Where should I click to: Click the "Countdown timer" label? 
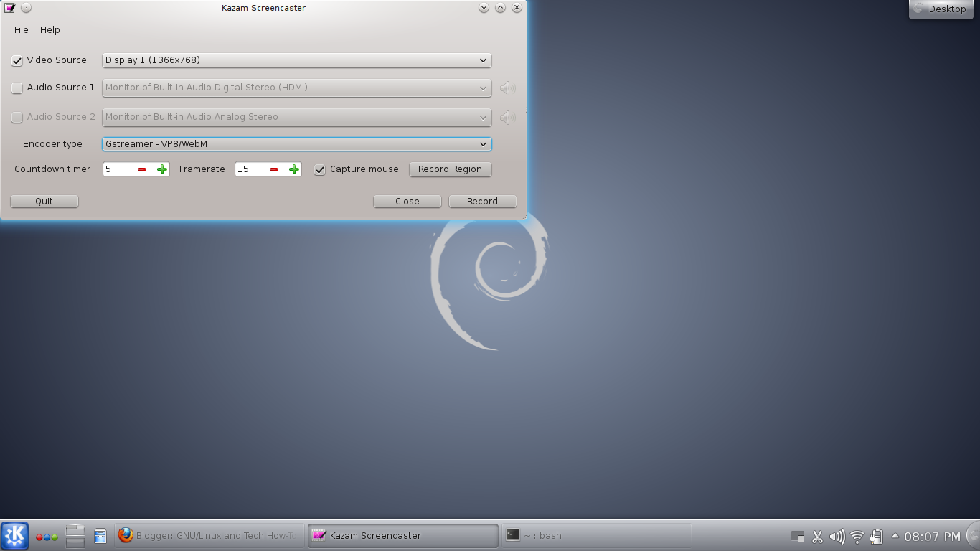52,169
